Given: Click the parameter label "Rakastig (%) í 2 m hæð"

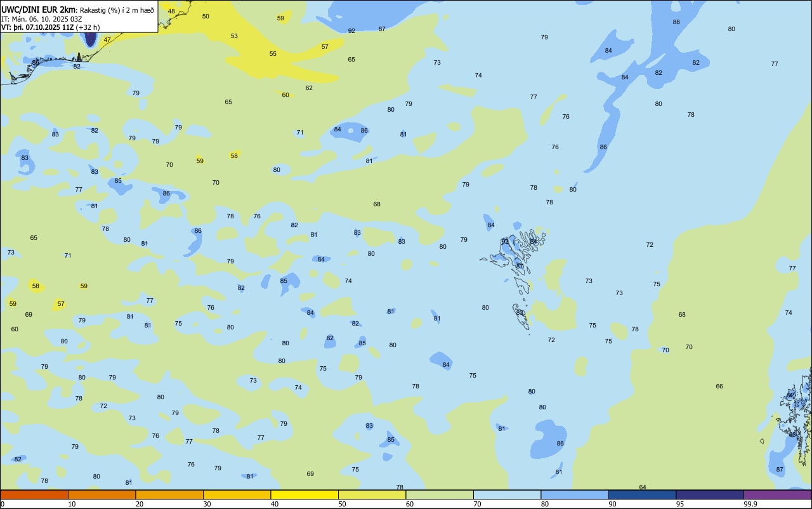Looking at the screenshot, I should (x=117, y=10).
